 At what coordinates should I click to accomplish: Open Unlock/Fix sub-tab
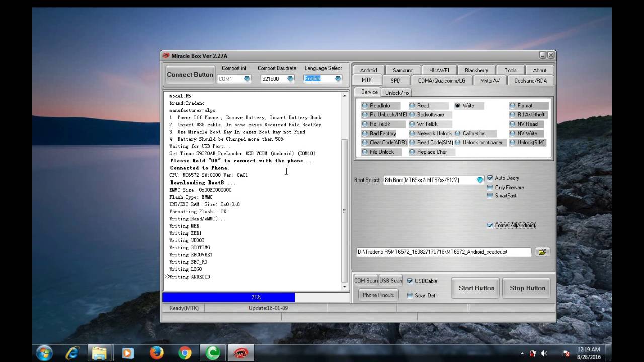click(x=397, y=93)
